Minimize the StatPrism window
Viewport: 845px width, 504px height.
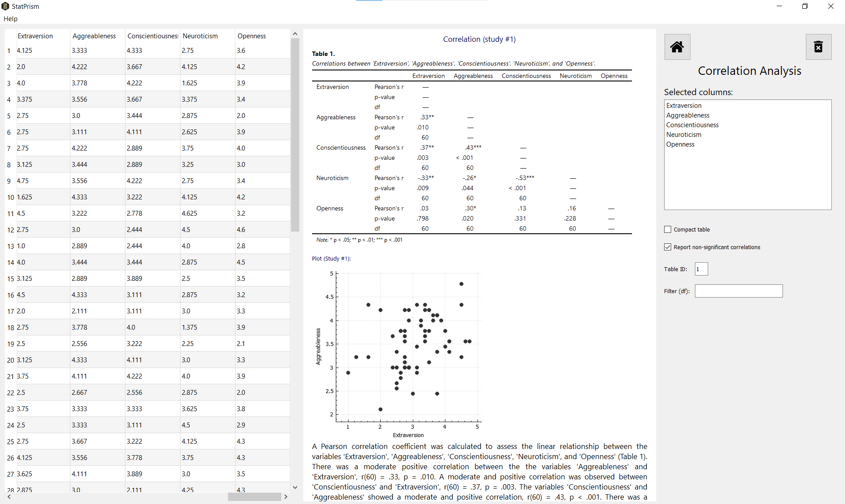779,6
